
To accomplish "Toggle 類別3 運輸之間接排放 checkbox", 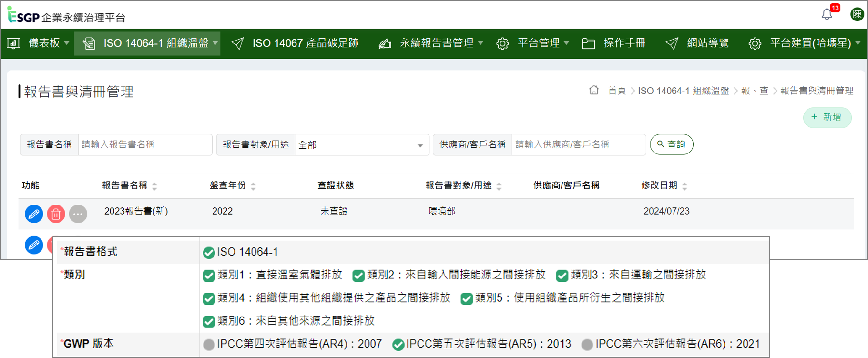I will coord(562,276).
